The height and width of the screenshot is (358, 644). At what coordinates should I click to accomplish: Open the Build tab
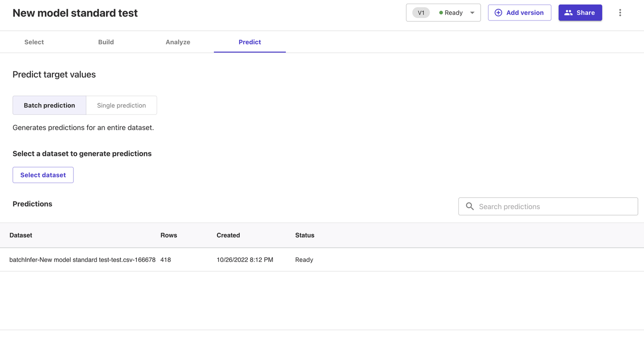point(106,42)
